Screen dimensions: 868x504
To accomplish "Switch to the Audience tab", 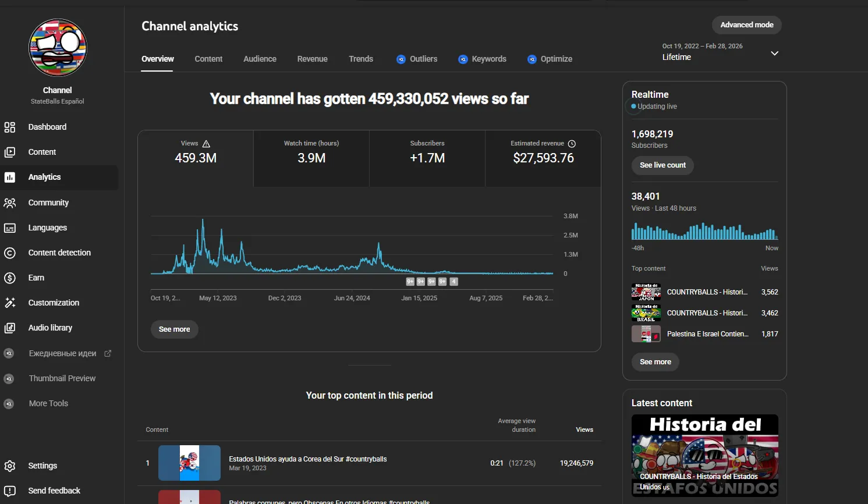I will click(260, 59).
